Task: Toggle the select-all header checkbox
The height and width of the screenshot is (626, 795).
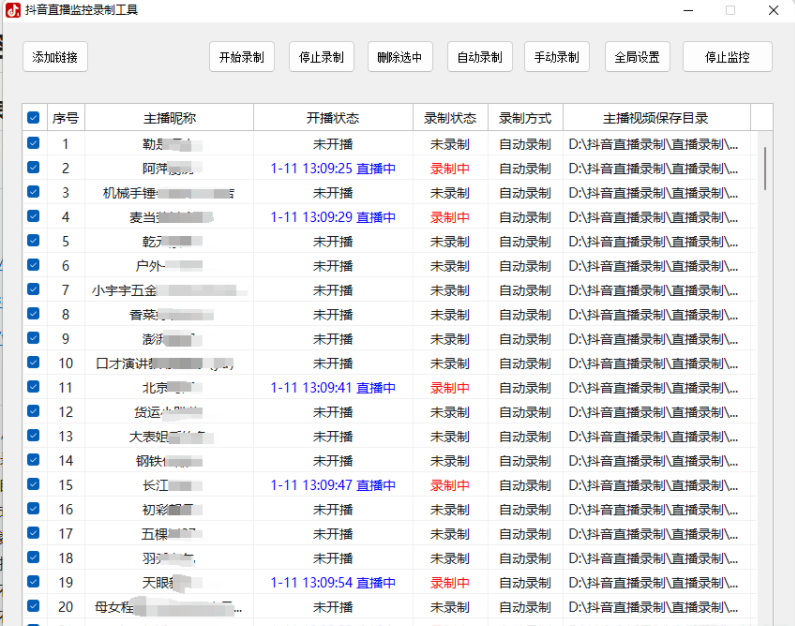Action: tap(33, 118)
